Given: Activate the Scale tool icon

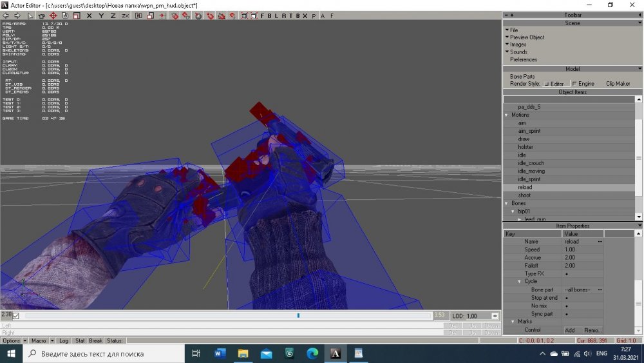Looking at the screenshot, I should (x=75, y=15).
